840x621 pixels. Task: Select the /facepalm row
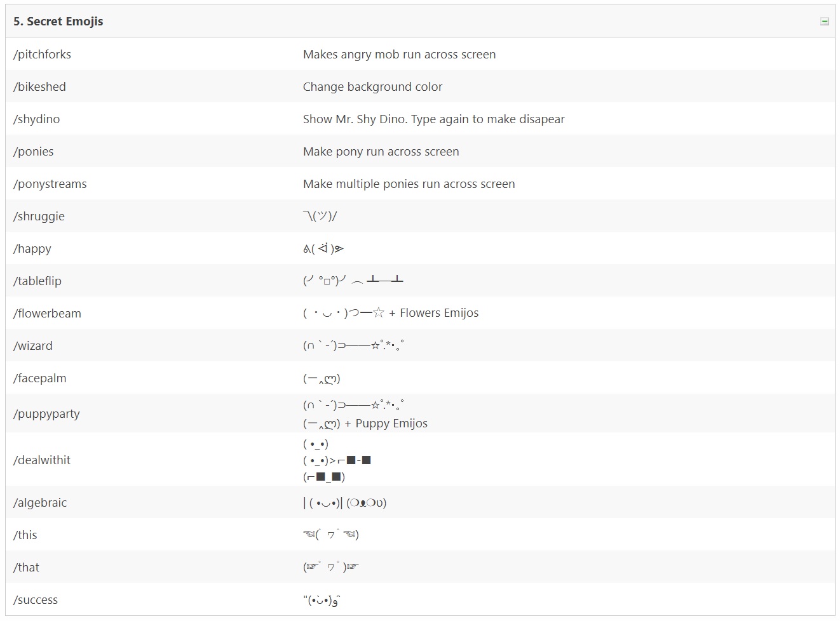40,378
